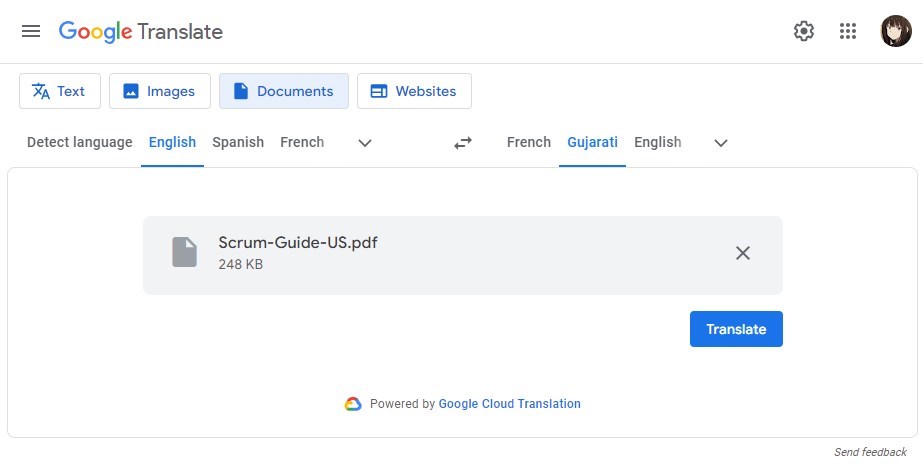Open the Google Cloud Translation link
Viewport: 923px width, 475px height.
[510, 404]
